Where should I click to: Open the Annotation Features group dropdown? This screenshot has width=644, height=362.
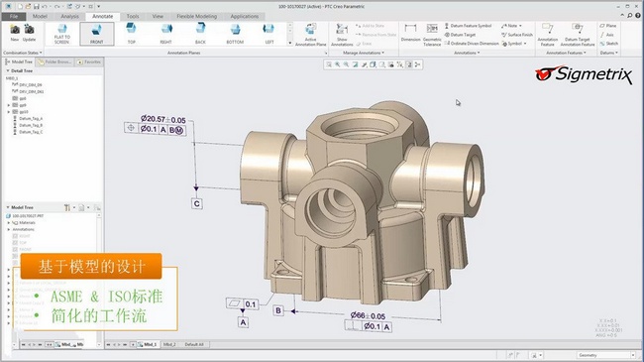(566, 53)
